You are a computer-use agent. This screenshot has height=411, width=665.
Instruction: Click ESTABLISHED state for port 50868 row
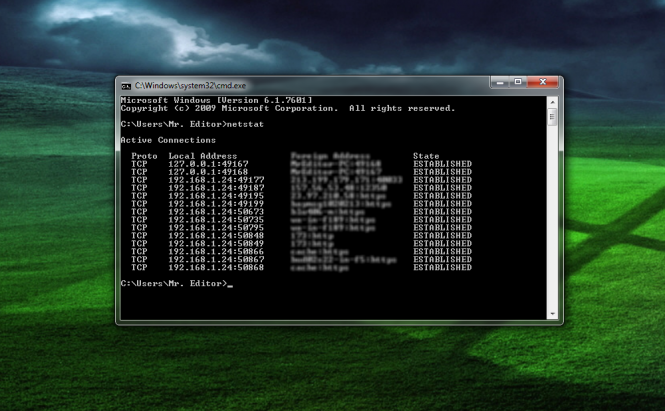442,268
